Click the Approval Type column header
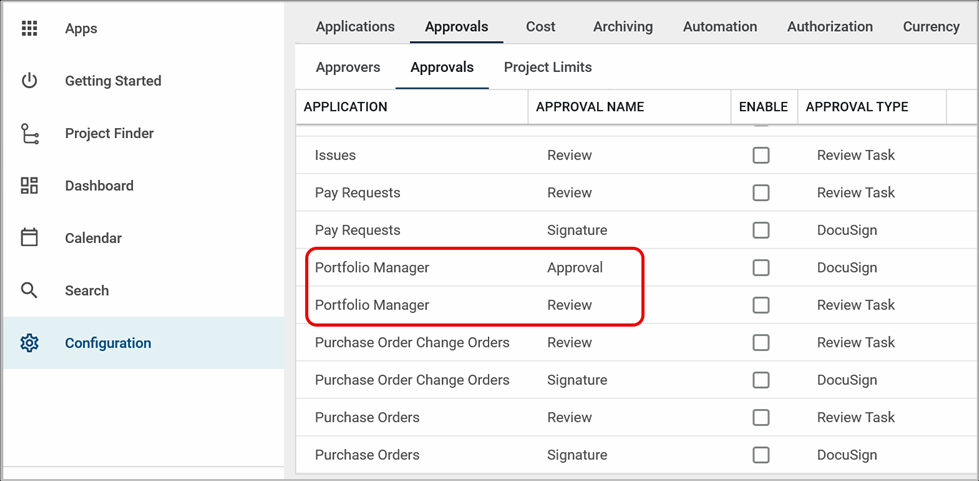This screenshot has height=481, width=979. click(x=857, y=107)
